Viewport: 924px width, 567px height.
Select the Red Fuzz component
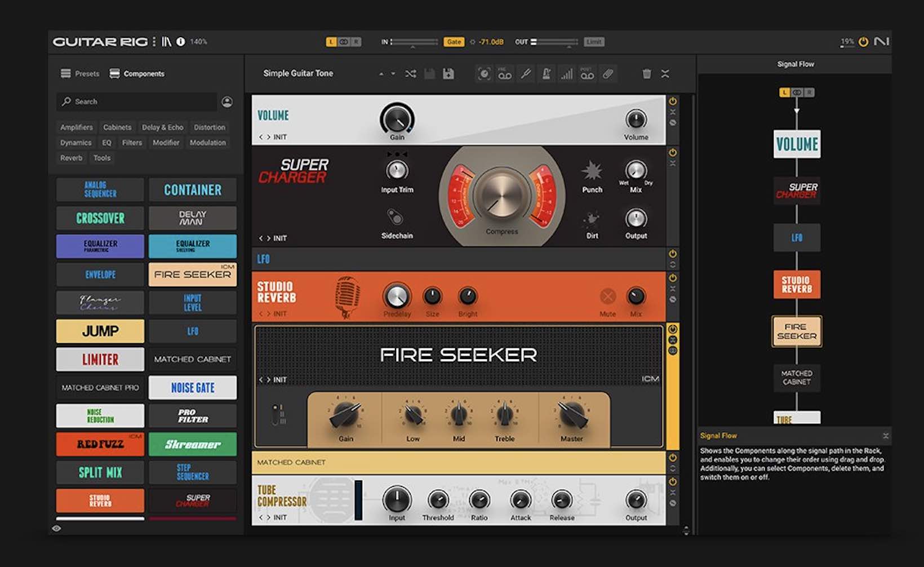[100, 444]
